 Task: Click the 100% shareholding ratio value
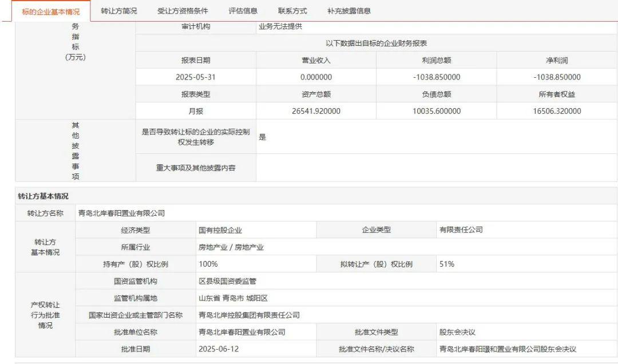tap(208, 264)
